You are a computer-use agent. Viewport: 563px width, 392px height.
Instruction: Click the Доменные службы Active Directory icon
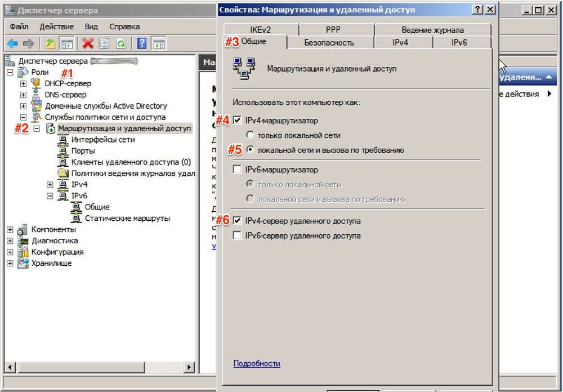(x=36, y=106)
